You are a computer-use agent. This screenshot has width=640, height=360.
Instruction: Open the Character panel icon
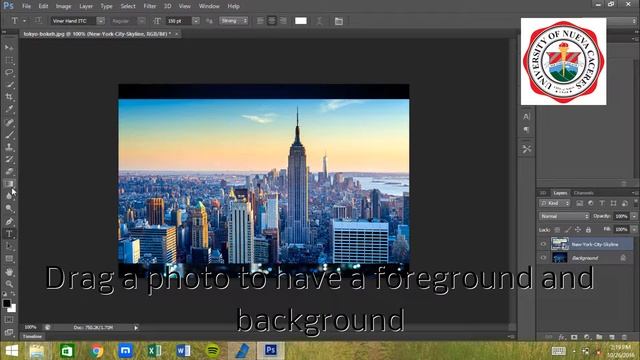pyautogui.click(x=527, y=117)
